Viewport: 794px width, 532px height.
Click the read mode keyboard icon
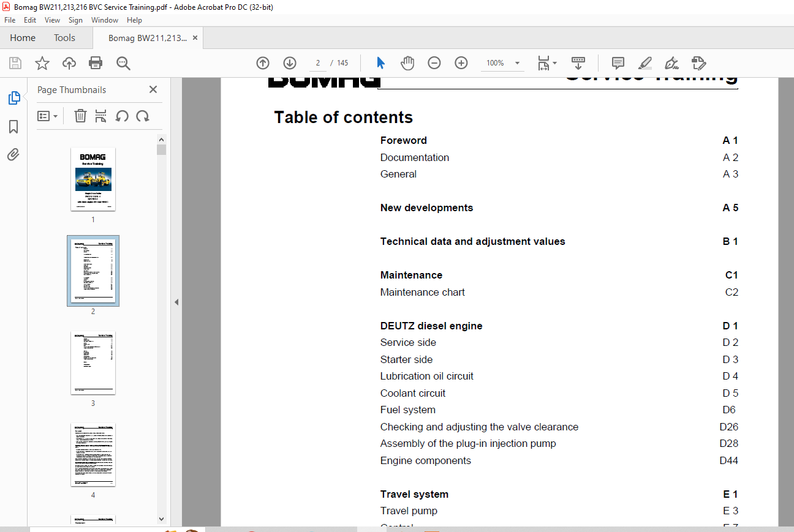578,63
